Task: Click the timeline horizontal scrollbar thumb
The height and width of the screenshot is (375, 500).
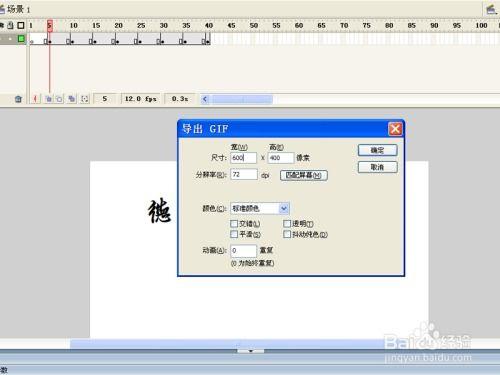Action: pyautogui.click(x=242, y=99)
